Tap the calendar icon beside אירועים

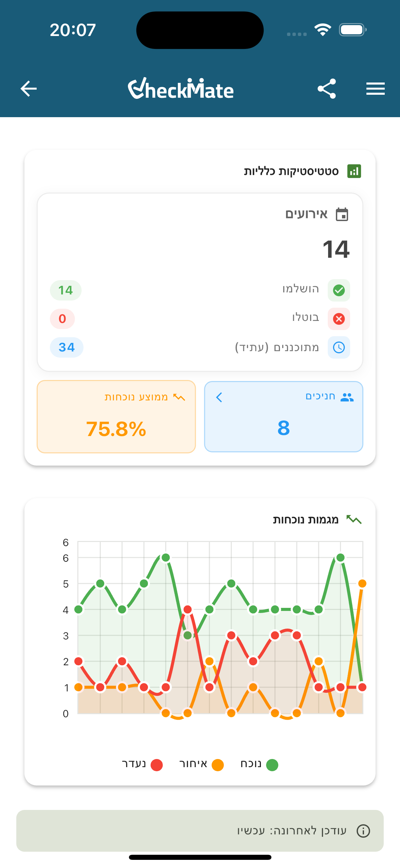[x=342, y=215]
